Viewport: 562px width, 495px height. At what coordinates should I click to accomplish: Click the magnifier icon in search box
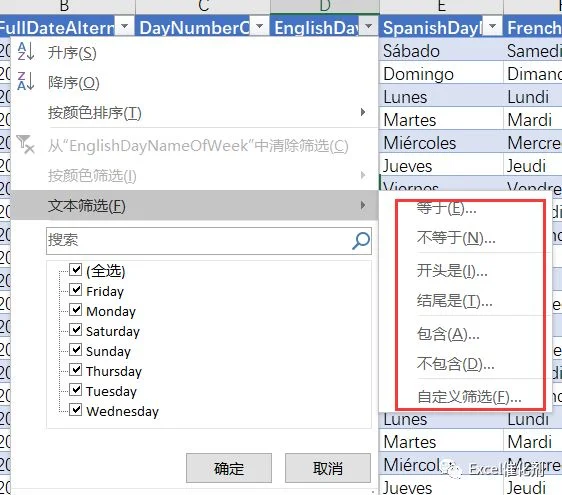(361, 241)
